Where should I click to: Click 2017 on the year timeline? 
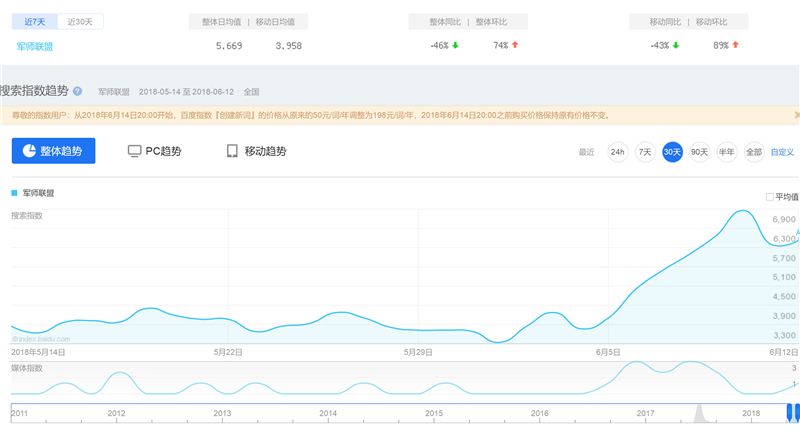pos(645,413)
